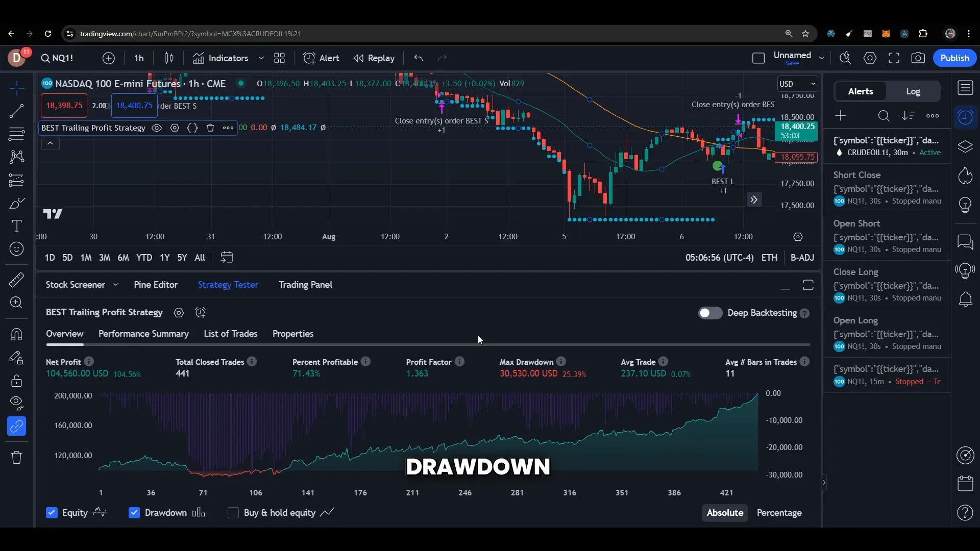The width and height of the screenshot is (980, 551).
Task: Select the Text annotation tool
Action: (16, 226)
